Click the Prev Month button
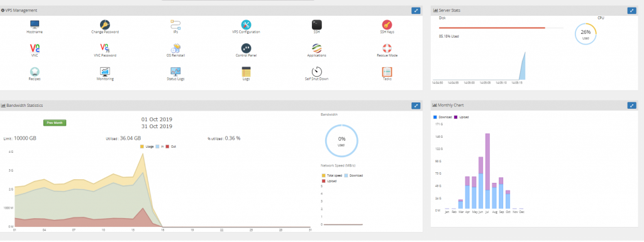 pyautogui.click(x=55, y=123)
